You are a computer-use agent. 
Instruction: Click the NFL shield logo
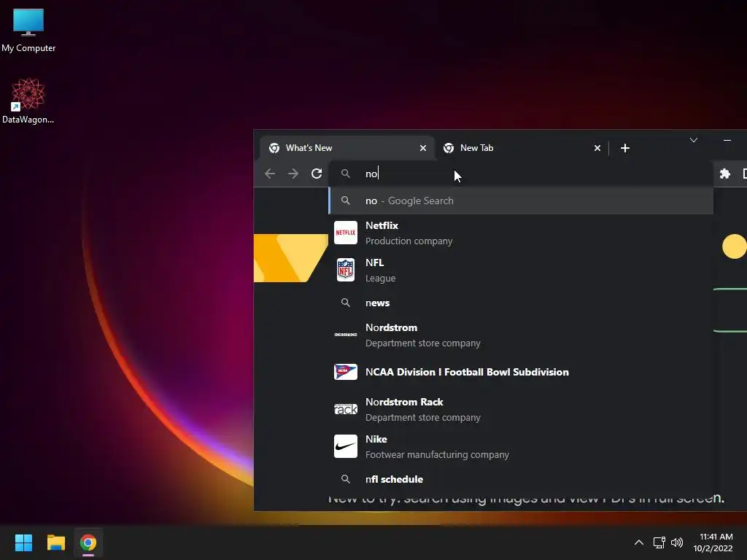click(345, 270)
